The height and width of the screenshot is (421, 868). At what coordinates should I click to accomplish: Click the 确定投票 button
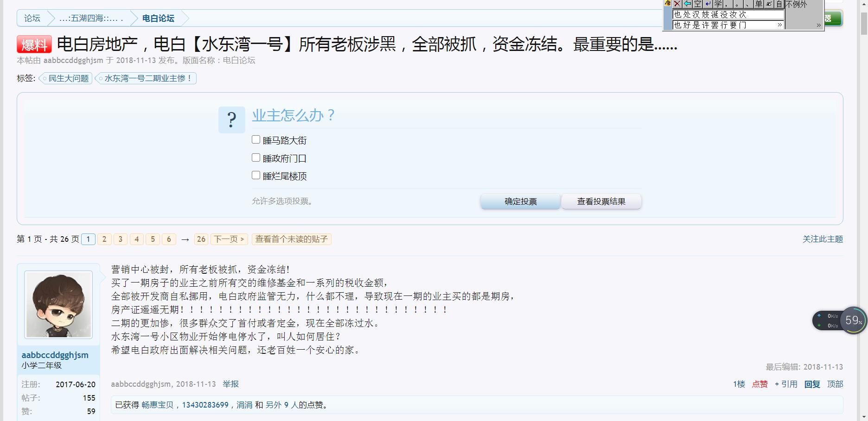coord(520,201)
